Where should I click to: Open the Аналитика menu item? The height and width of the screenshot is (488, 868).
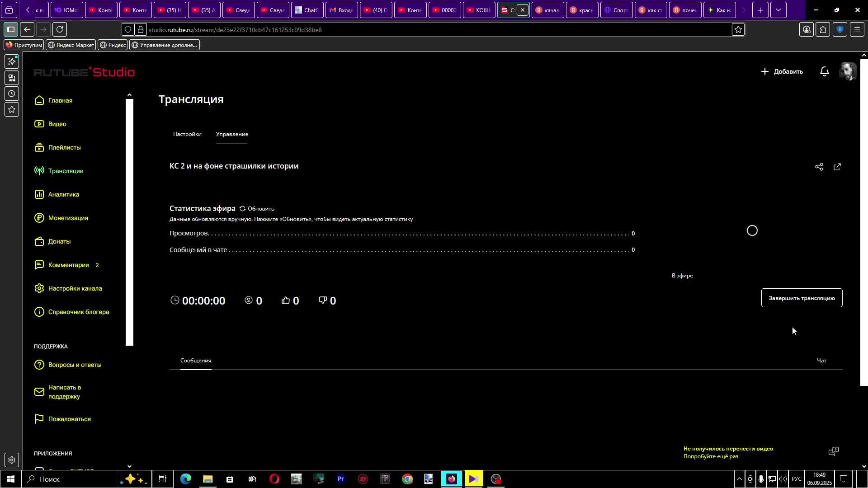tap(63, 194)
